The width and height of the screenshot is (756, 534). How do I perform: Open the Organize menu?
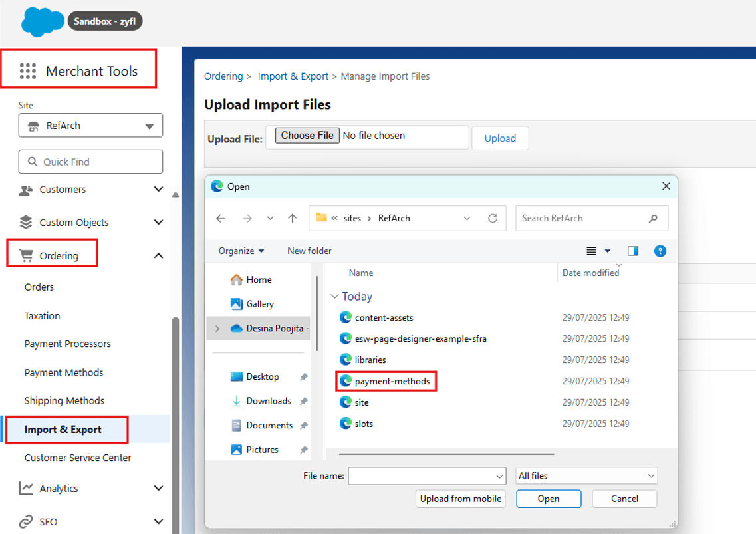coord(241,251)
